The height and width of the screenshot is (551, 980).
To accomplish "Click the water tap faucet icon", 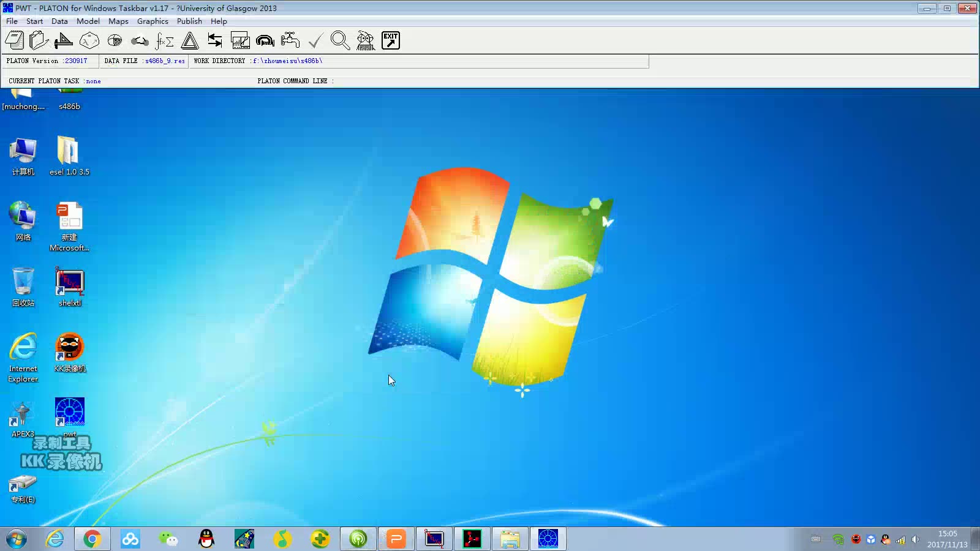I will tap(290, 40).
